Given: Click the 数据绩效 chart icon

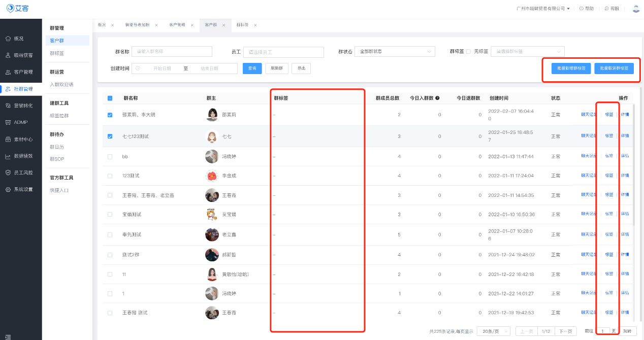Looking at the screenshot, I should click(8, 156).
